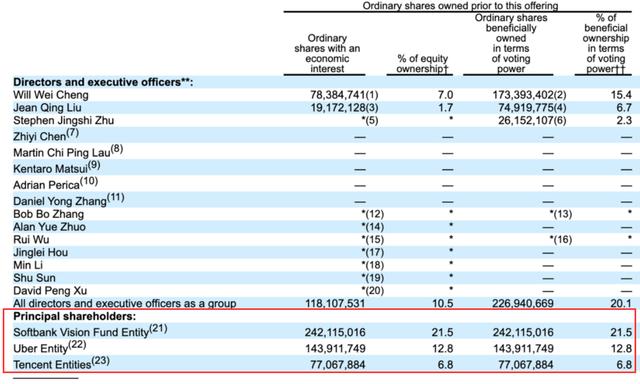Select the group total 118,107,531
Image resolution: width=640 pixels, height=384 pixels.
[335, 304]
